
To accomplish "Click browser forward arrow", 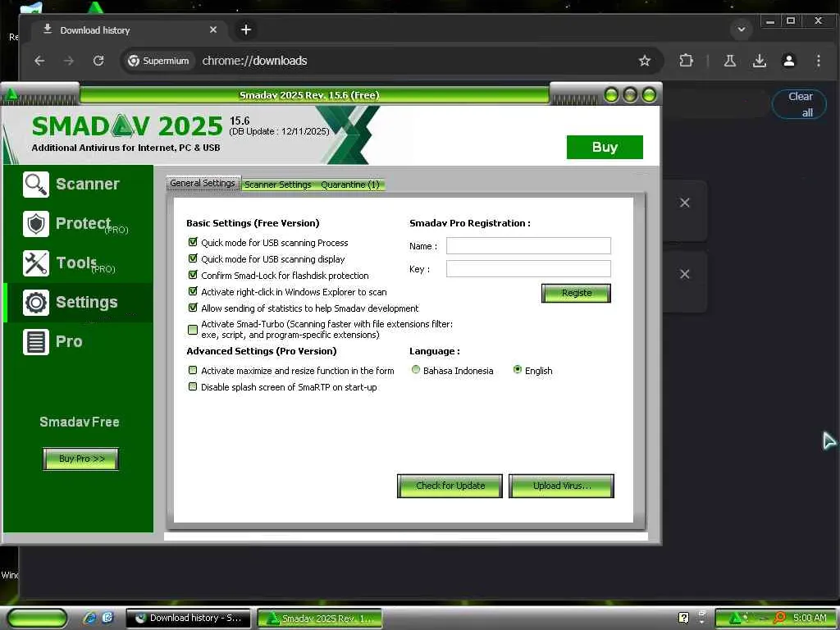I will point(69,61).
